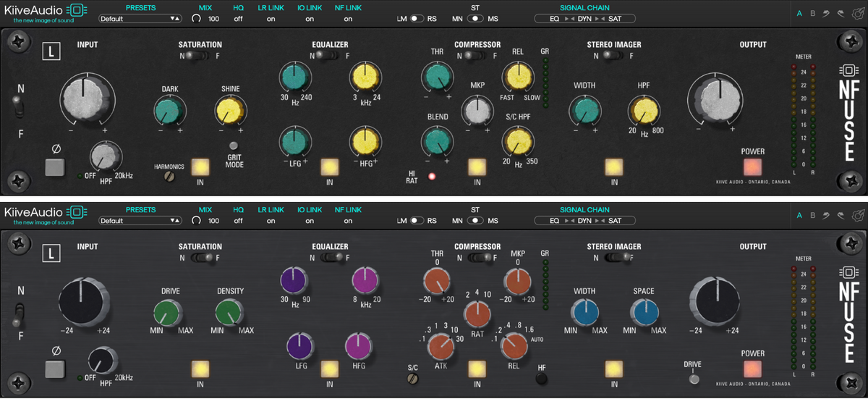Click the HI RAT indicator light
Viewport: 868px width, 399px height.
433,176
